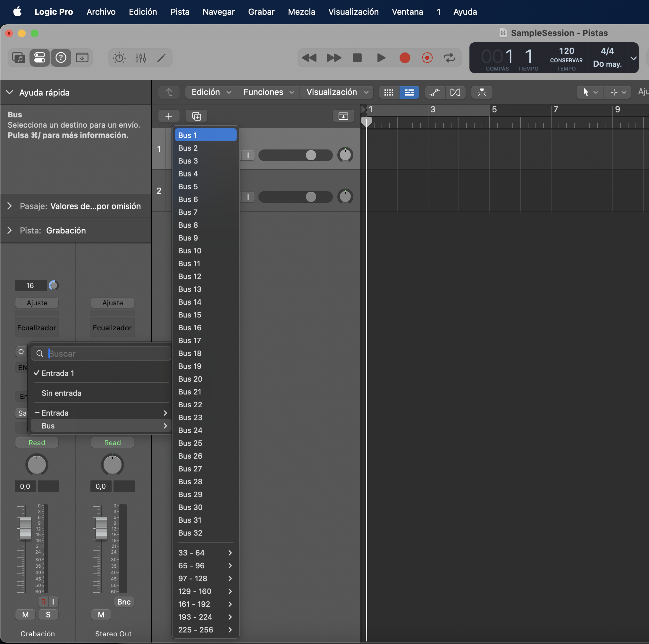The height and width of the screenshot is (644, 649).
Task: Toggle Quick Help question mark icon
Action: pyautogui.click(x=61, y=58)
